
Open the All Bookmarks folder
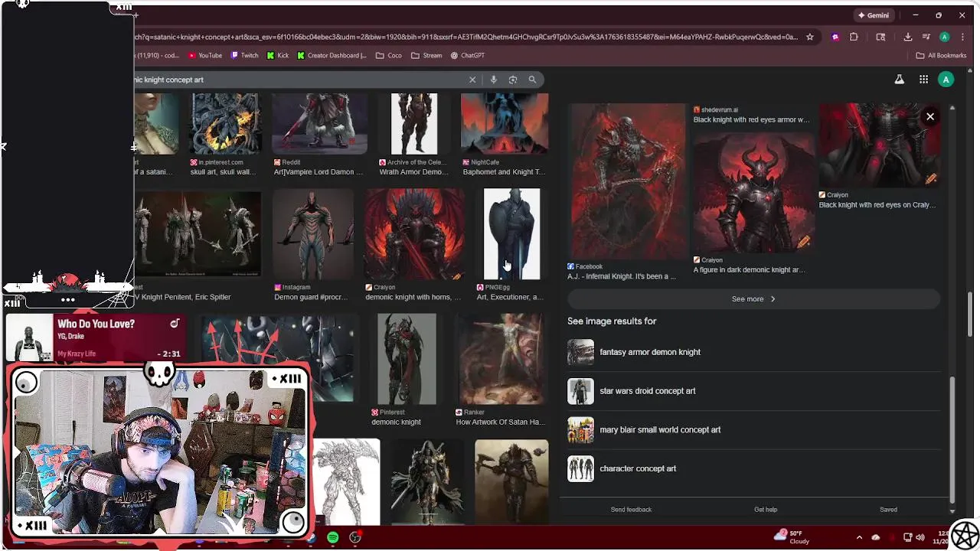pos(941,55)
